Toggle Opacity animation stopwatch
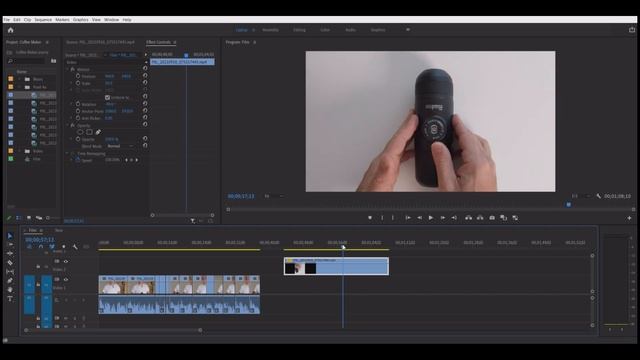 pyautogui.click(x=78, y=139)
